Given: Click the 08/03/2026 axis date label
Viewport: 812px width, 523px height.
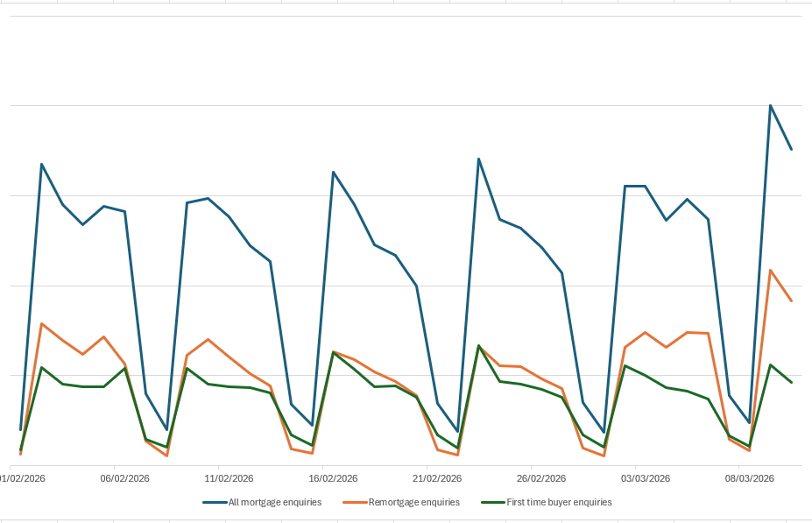Looking at the screenshot, I should pos(750,478).
